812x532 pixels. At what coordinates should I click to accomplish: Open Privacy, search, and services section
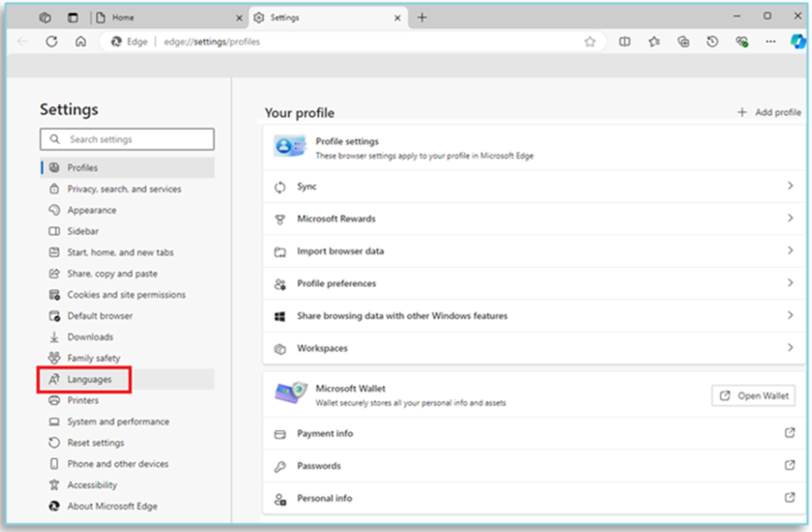124,189
